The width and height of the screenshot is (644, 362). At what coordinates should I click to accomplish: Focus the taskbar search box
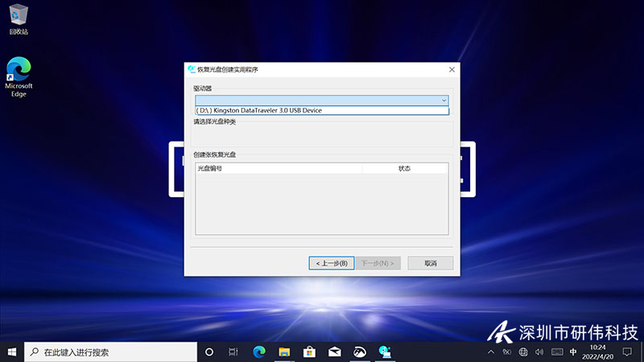[111, 352]
